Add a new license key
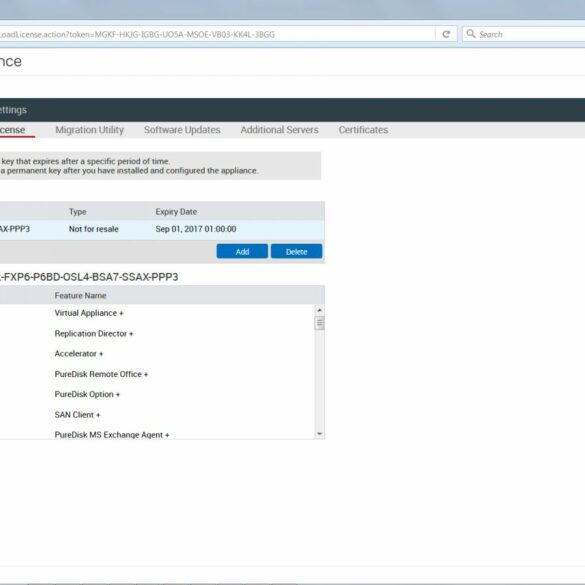Viewport: 585px width, 585px height. tap(242, 251)
